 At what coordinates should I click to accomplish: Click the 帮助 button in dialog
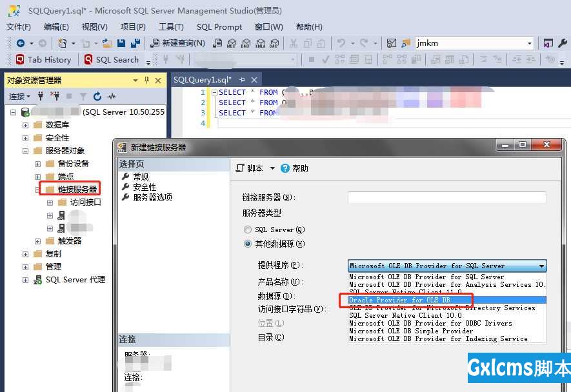pyautogui.click(x=295, y=168)
